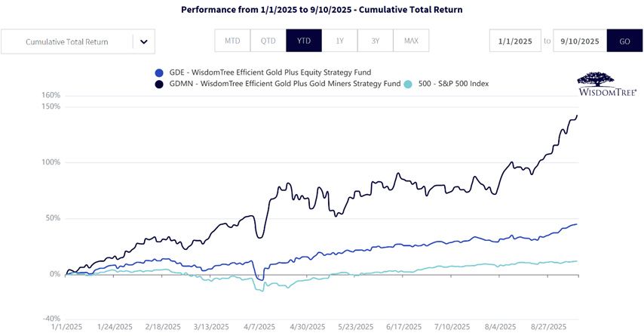644x336 pixels.
Task: Click the 160% y-axis label
Action: 51,95
